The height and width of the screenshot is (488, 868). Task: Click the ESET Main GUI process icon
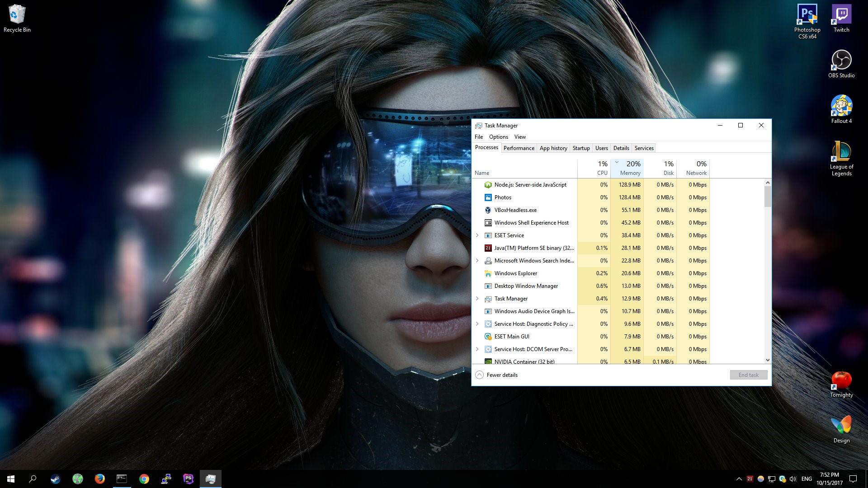pos(488,337)
